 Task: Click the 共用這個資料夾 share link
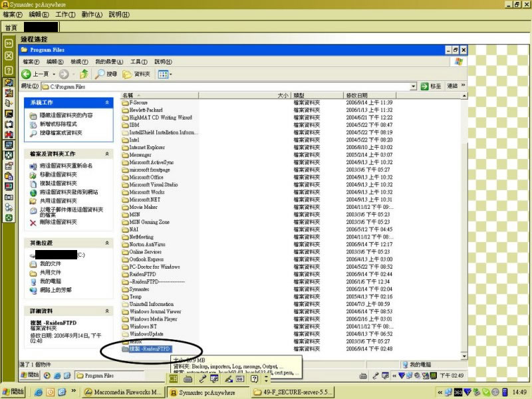pyautogui.click(x=59, y=201)
